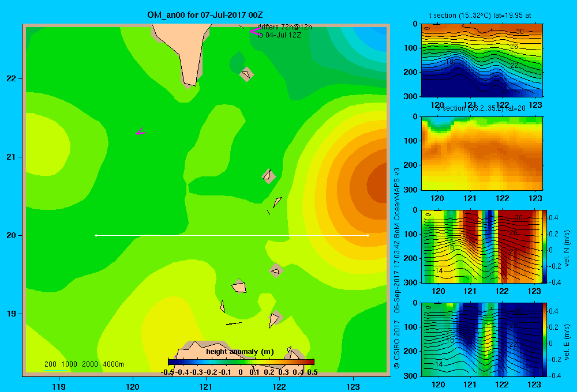Viewport: 577px width, 392px height.
Task: Select the right endpoint of the white section line
Action: point(368,235)
